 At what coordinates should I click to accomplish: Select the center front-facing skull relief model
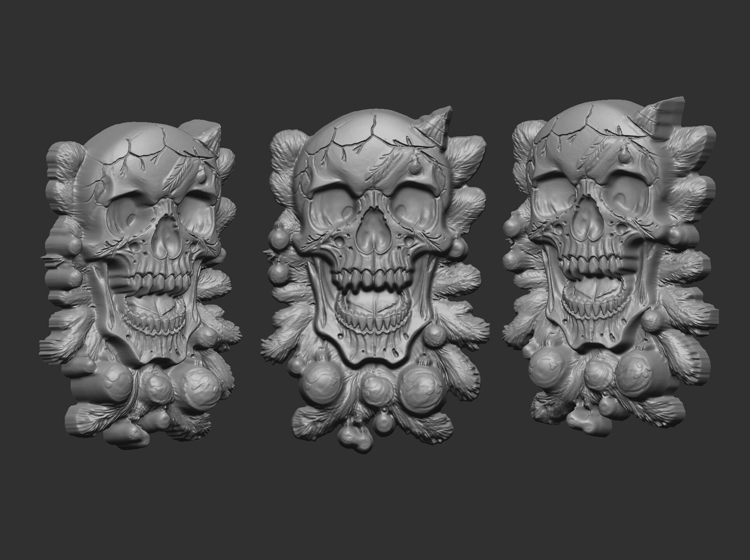375,279
